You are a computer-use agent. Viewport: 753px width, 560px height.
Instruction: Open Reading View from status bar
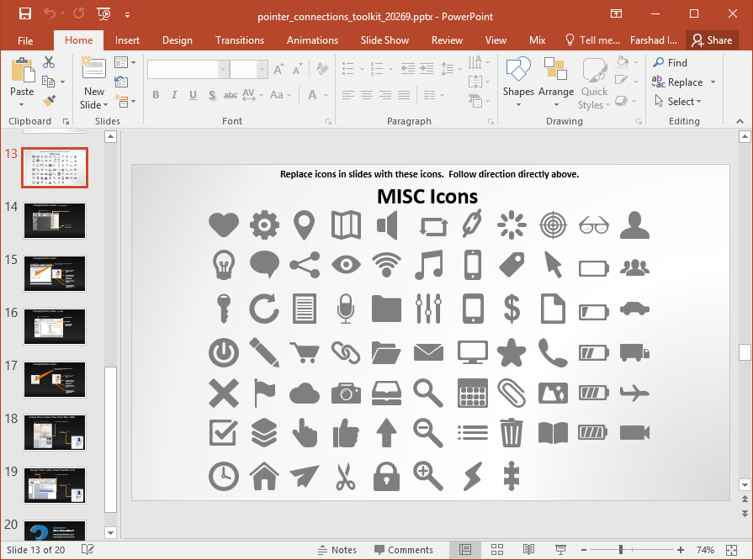528,550
